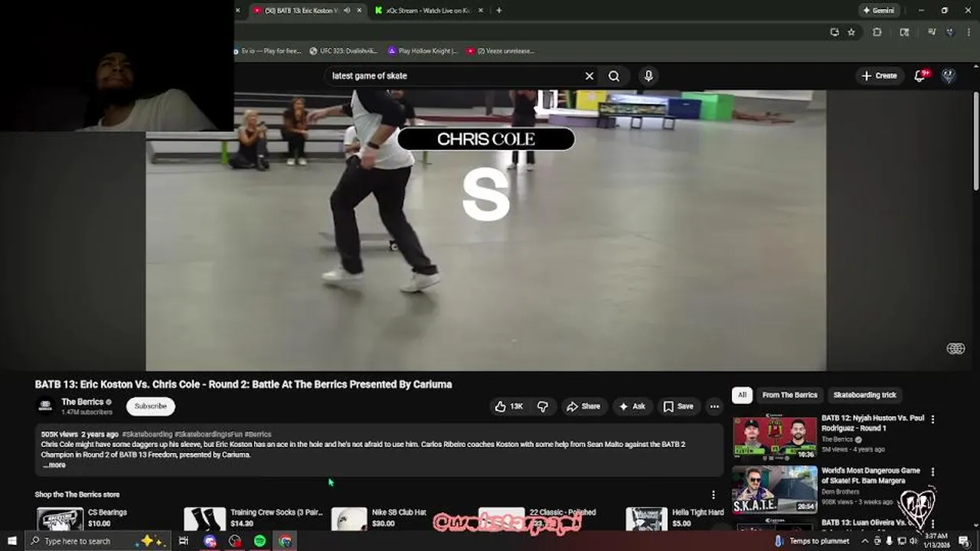The height and width of the screenshot is (551, 980).
Task: Open the Create button
Action: 879,76
